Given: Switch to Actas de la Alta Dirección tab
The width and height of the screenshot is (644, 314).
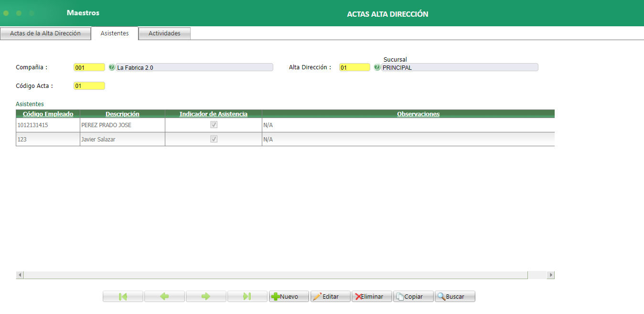Looking at the screenshot, I should [x=45, y=33].
